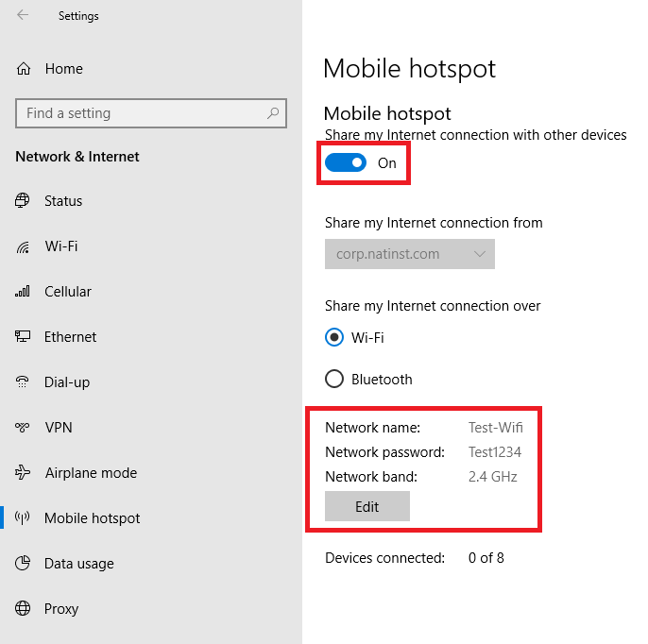Select the Bluetooth radio button
Viewport: 648px width, 644px height.
click(334, 379)
